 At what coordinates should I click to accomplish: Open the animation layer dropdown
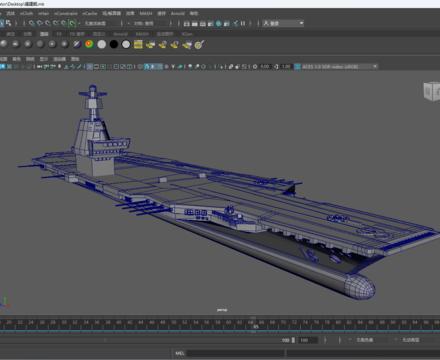tap(411, 340)
